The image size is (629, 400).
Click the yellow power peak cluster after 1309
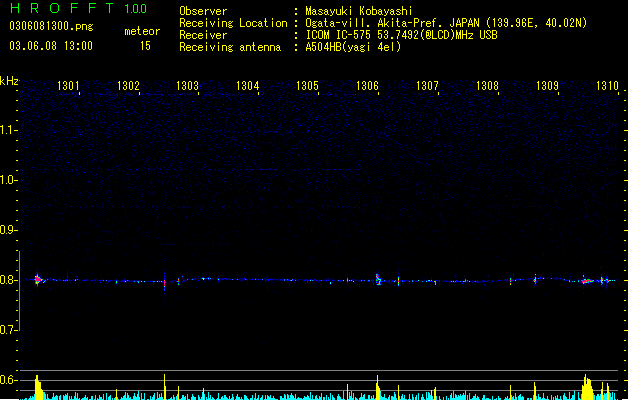coord(587,387)
